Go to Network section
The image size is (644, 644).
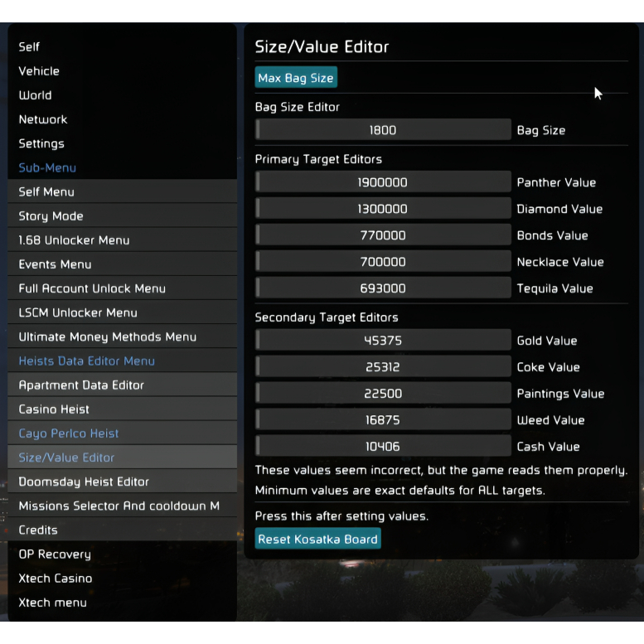43,119
